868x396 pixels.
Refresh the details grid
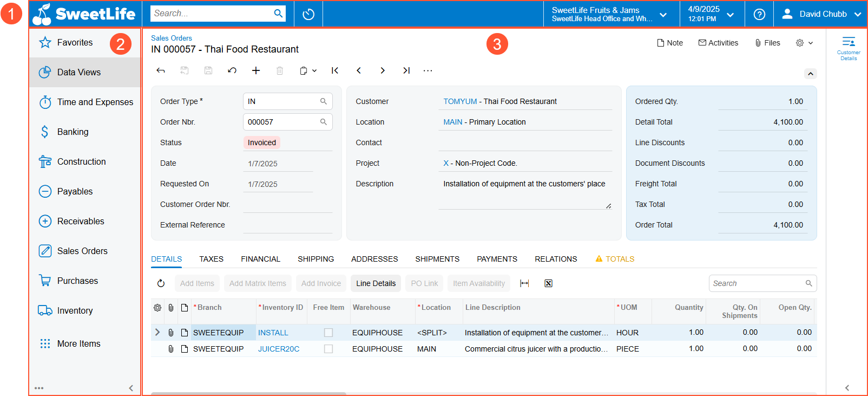(161, 283)
